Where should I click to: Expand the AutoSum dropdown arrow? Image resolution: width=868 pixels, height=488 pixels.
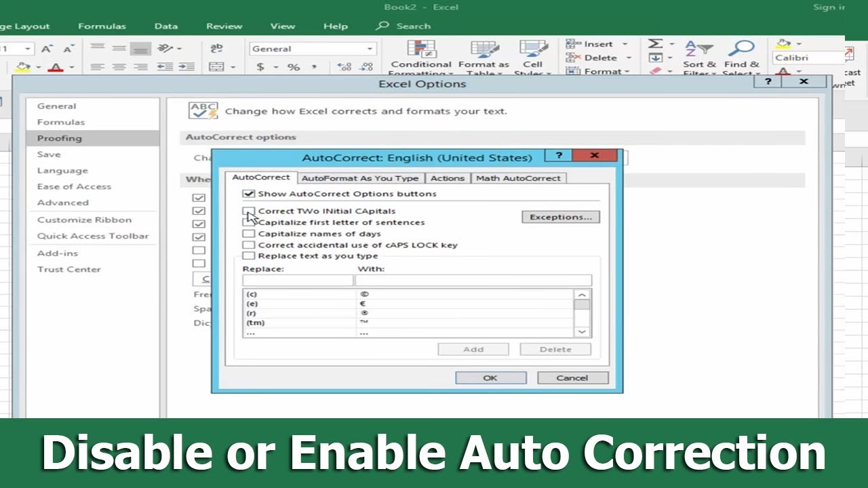tap(671, 43)
